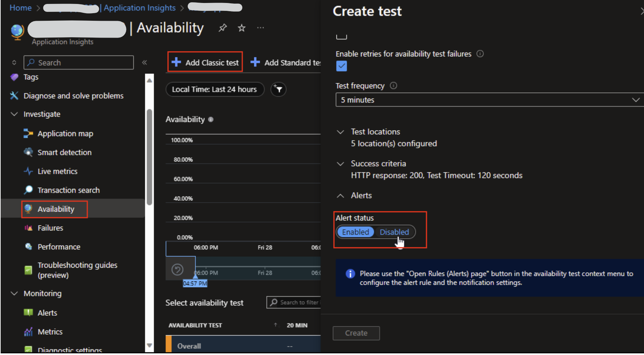644x355 pixels.
Task: Open the Failures page
Action: pyautogui.click(x=50, y=228)
